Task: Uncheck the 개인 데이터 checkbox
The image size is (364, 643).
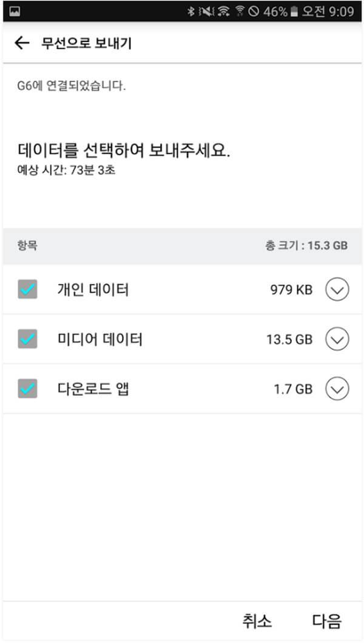Action: tap(27, 290)
